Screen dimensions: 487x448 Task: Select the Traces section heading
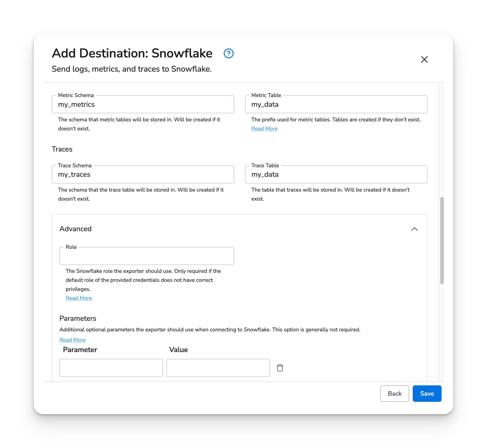tap(62, 149)
